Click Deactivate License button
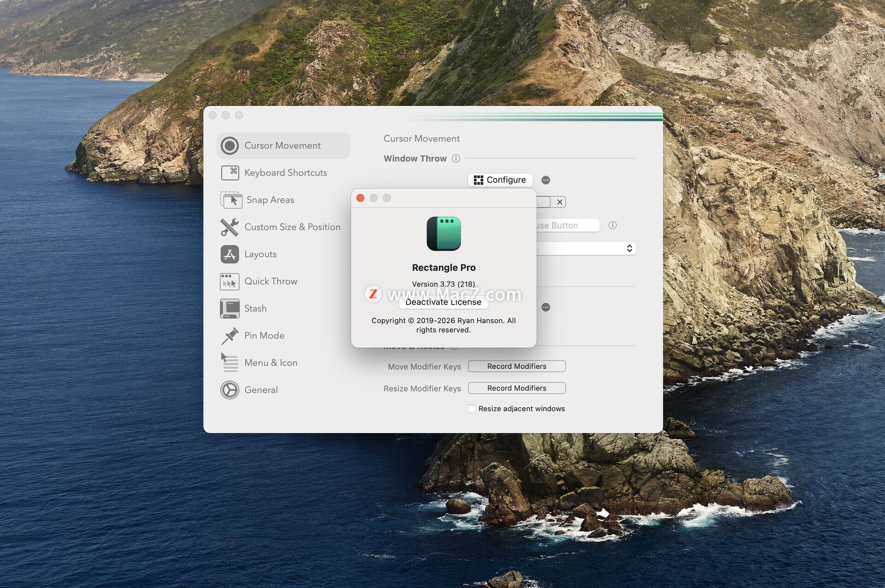Screen dimensions: 885x588 pyautogui.click(x=443, y=302)
